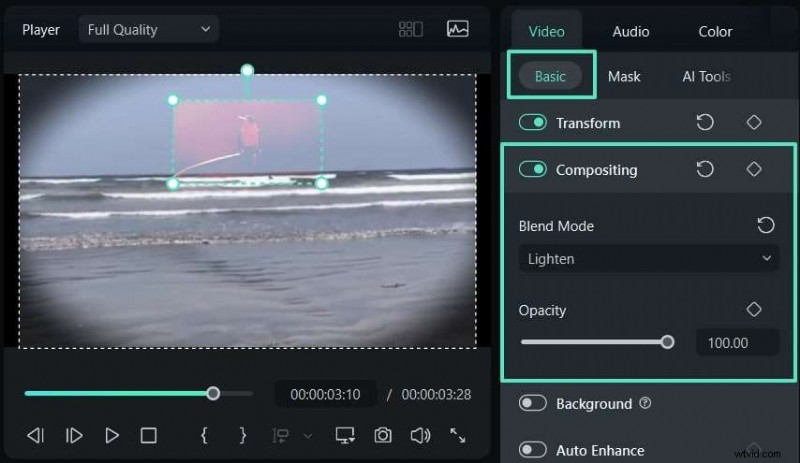800x463 pixels.
Task: Click the Opacity slider handle
Action: pyautogui.click(x=667, y=342)
